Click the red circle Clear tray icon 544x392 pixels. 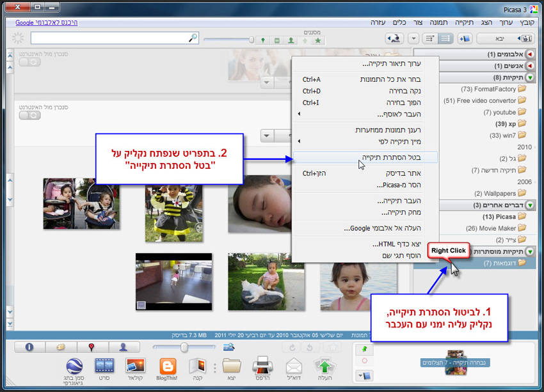[x=364, y=361]
